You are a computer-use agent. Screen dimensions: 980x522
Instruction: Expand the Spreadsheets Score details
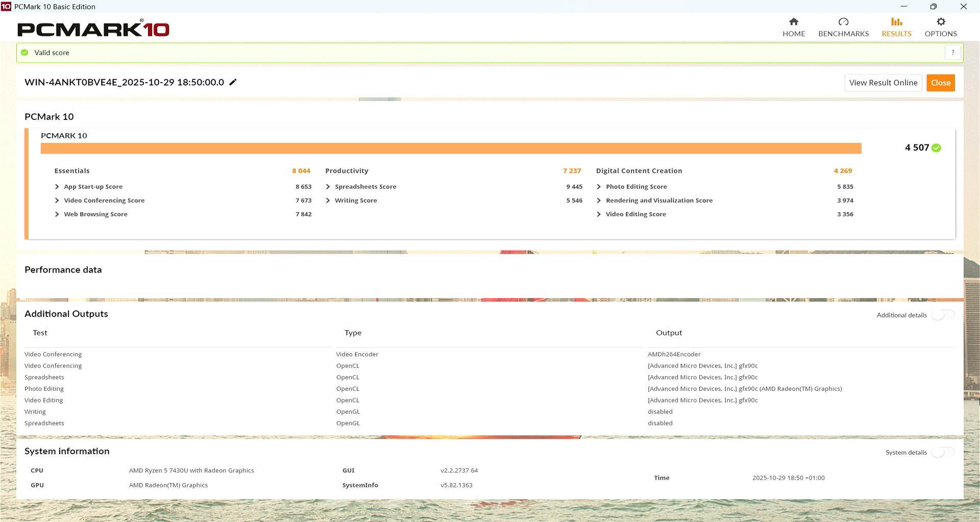click(328, 187)
